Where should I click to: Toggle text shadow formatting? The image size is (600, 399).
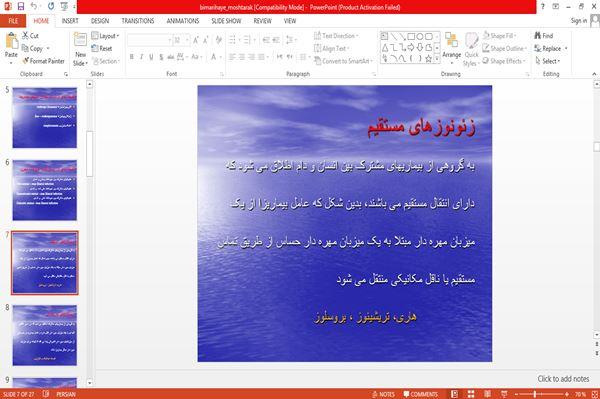coord(161,57)
